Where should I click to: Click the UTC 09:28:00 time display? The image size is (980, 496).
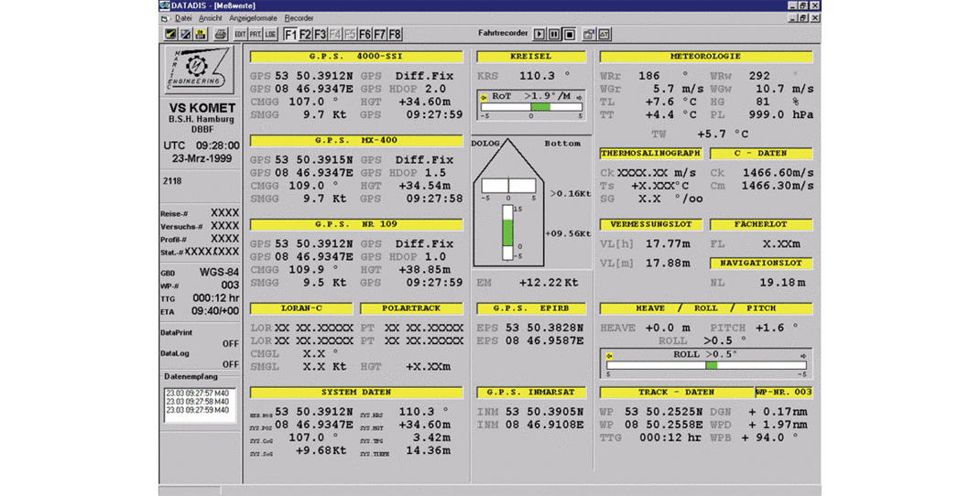[x=201, y=146]
